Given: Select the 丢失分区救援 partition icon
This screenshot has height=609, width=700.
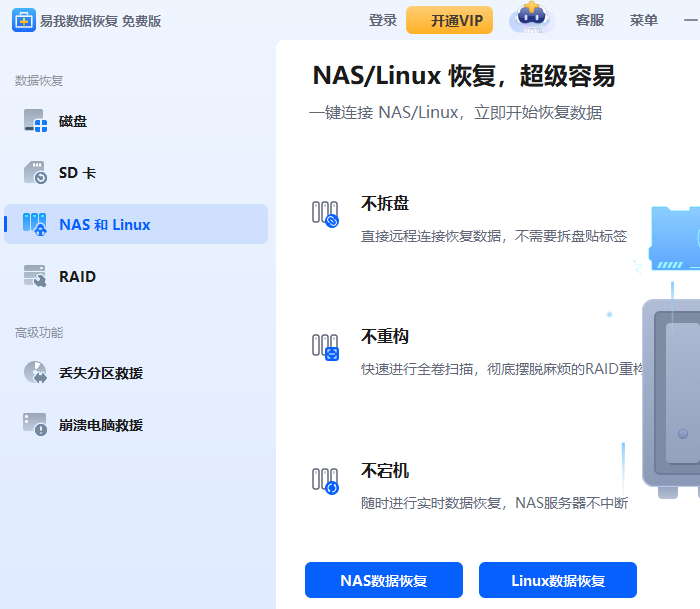Looking at the screenshot, I should pyautogui.click(x=35, y=372).
